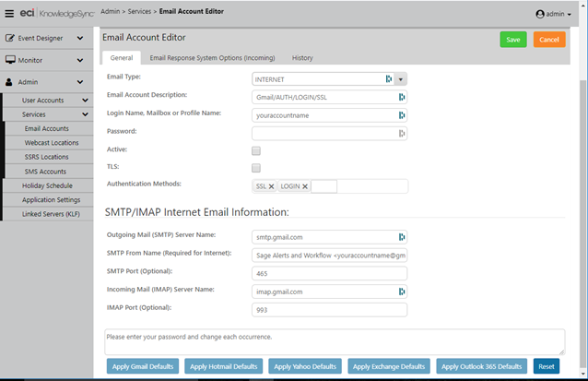This screenshot has width=588, height=381.
Task: Click the Event Designer pencil icon
Action: coord(10,38)
